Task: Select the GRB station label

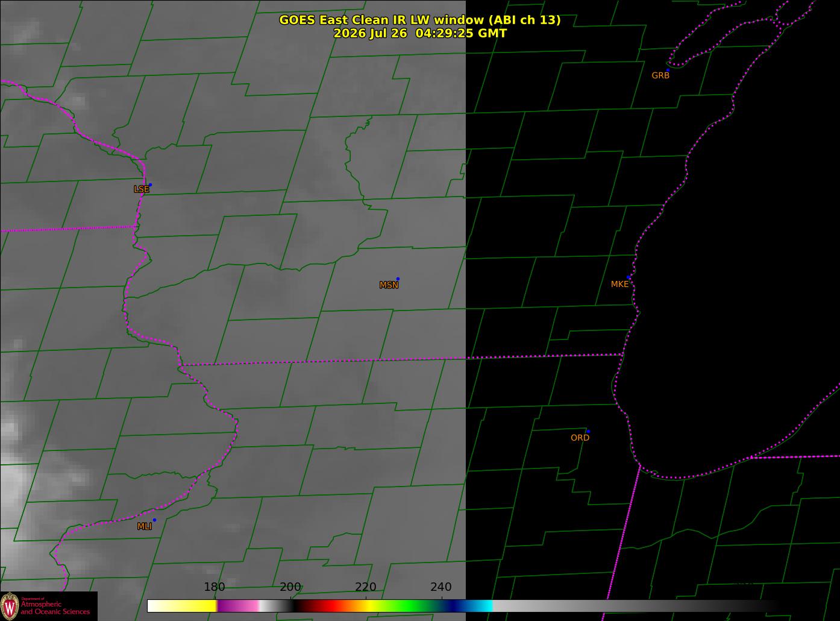Action: (x=660, y=75)
